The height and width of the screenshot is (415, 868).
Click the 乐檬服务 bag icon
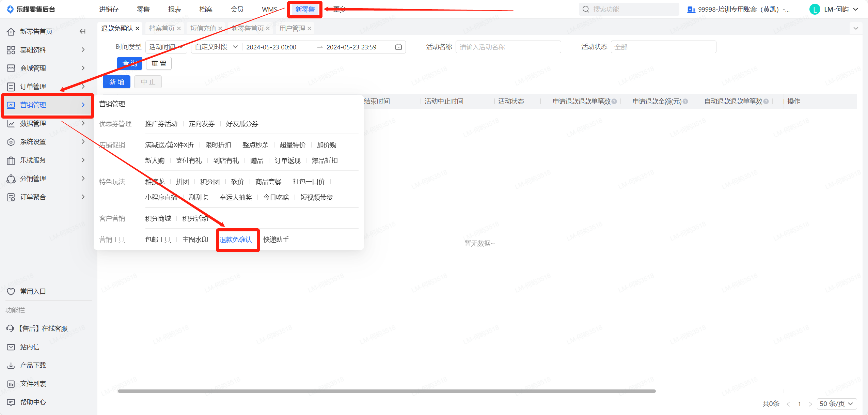pos(11,160)
